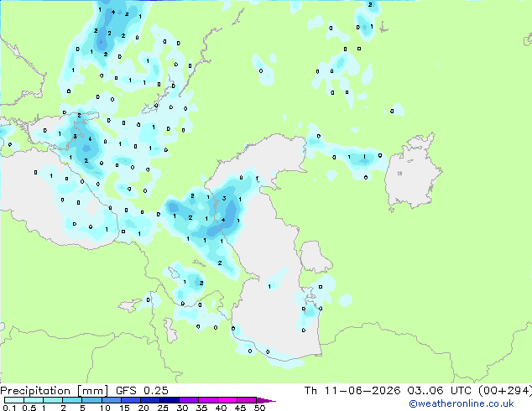Click the 40–45 mm magenta legend box
The height and width of the screenshot is (411, 532).
click(227, 400)
